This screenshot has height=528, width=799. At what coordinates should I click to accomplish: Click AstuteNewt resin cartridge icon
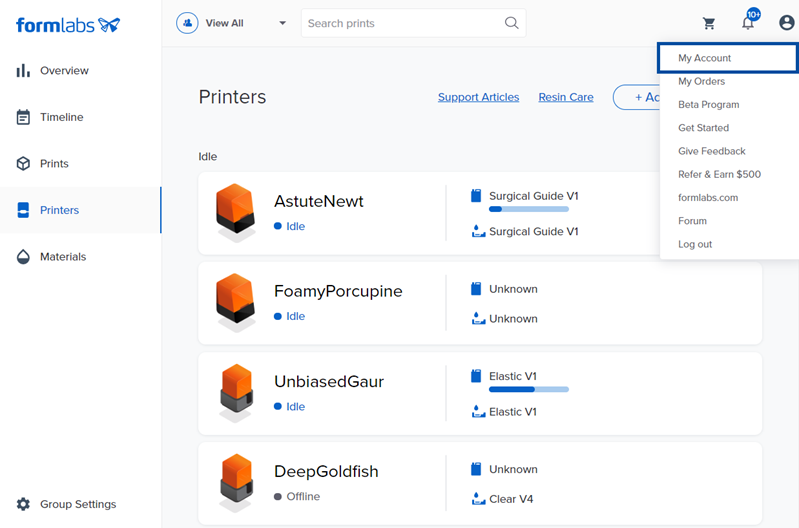pyautogui.click(x=476, y=196)
